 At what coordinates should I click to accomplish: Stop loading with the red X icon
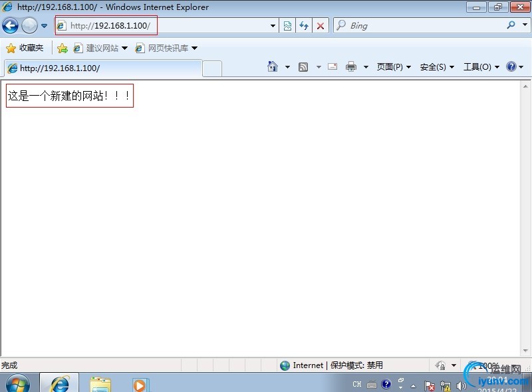[x=321, y=26]
